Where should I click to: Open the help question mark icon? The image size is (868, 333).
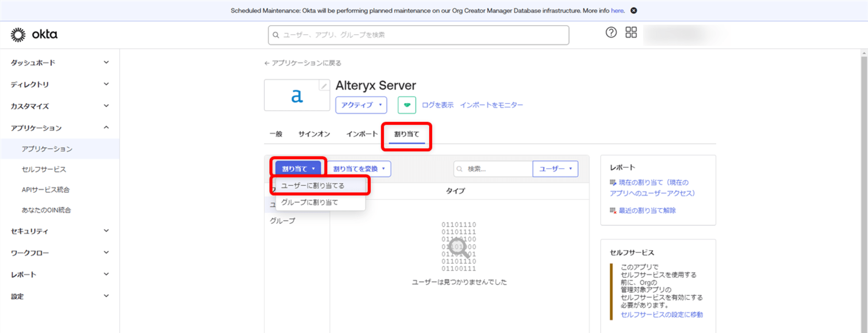coord(611,32)
